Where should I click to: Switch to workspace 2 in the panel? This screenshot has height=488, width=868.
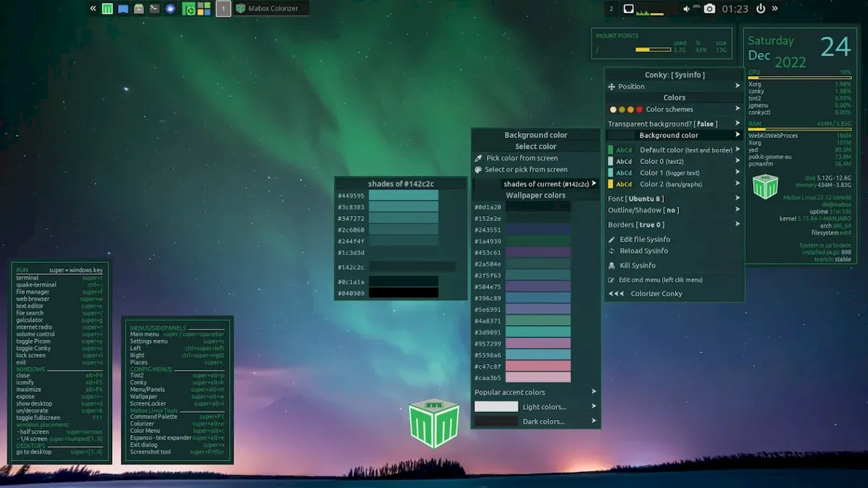612,9
